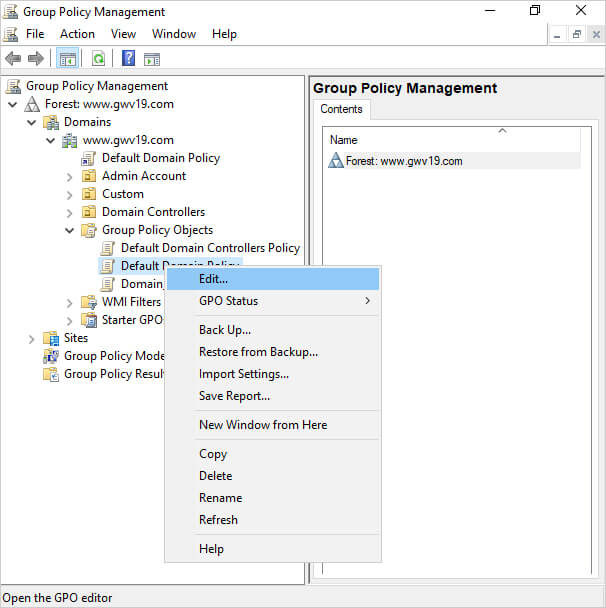Screen dimensions: 606x608
Task: Click the Domain Controllers OU folder icon
Action: coord(88,212)
